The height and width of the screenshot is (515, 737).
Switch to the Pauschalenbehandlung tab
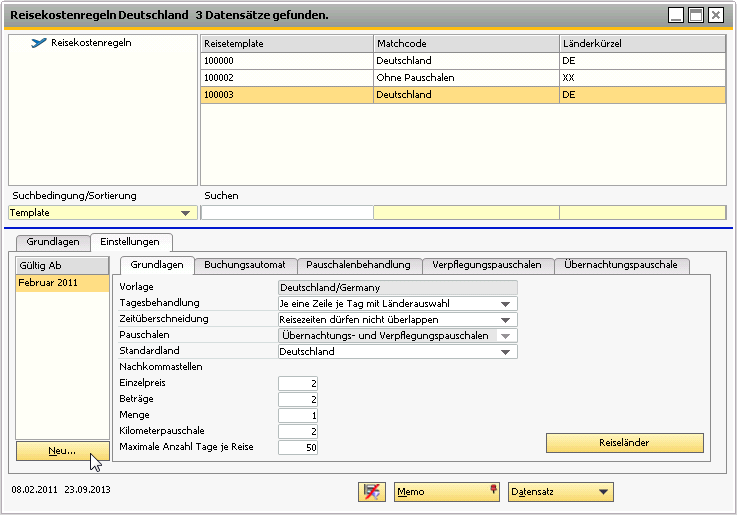pyautogui.click(x=358, y=265)
